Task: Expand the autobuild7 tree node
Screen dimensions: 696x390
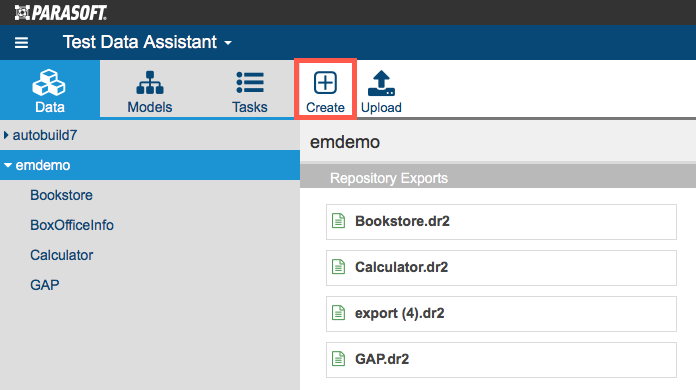Action: pyautogui.click(x=6, y=135)
